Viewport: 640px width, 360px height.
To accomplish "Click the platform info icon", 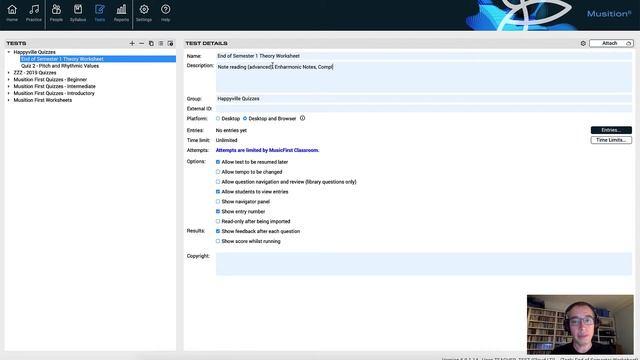I will pos(302,118).
